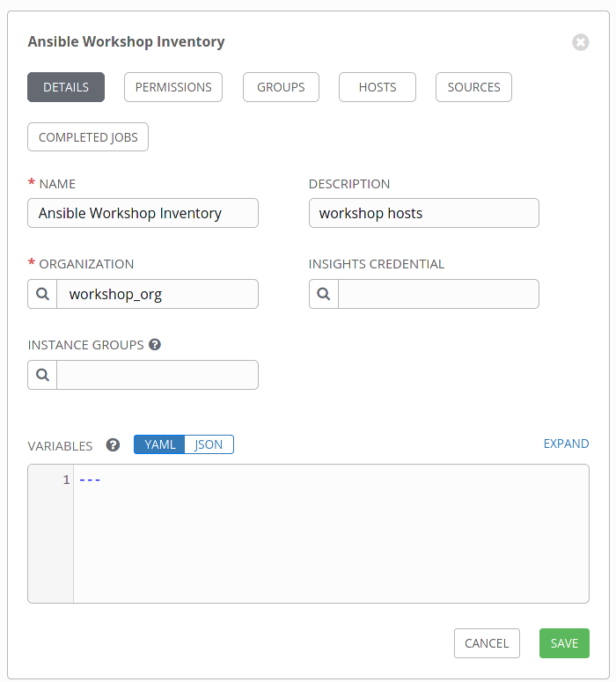Select the dialog title 'Ansible Workshop Inventory'
Viewport: 616px width, 682px height.
[126, 41]
